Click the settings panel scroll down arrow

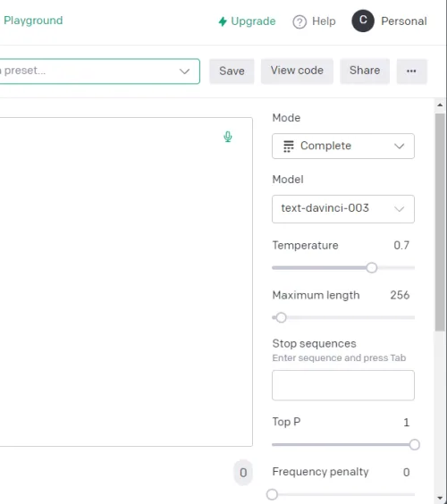point(440,499)
